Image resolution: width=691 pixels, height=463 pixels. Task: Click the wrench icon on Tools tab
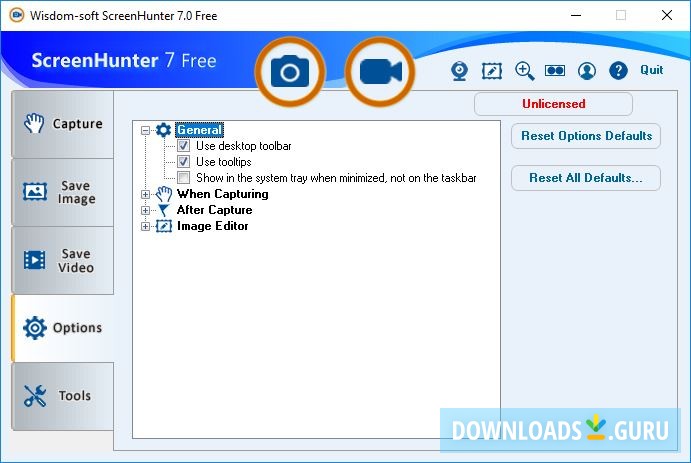(35, 396)
